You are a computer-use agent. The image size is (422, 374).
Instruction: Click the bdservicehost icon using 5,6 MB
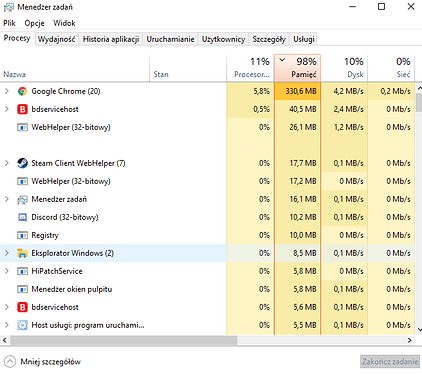(22, 307)
